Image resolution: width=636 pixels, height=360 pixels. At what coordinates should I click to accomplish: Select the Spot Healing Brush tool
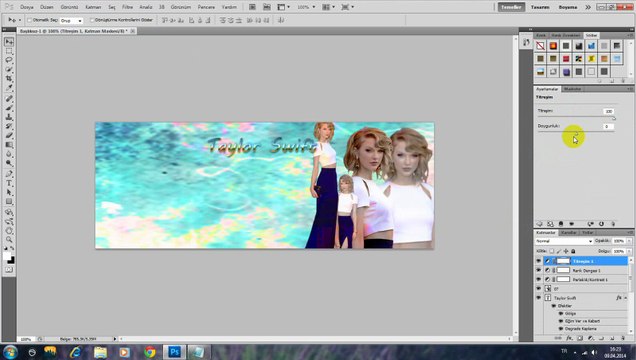tap(9, 99)
